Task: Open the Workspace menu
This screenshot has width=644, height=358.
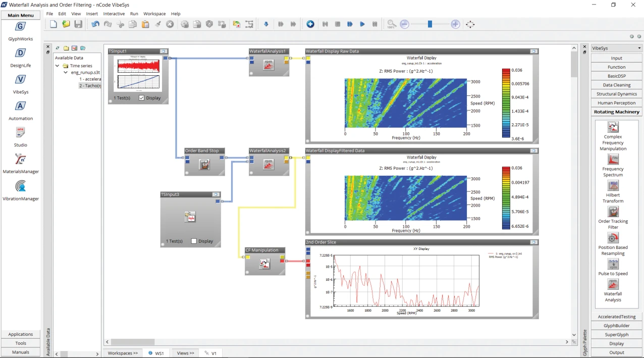Action: pyautogui.click(x=154, y=14)
